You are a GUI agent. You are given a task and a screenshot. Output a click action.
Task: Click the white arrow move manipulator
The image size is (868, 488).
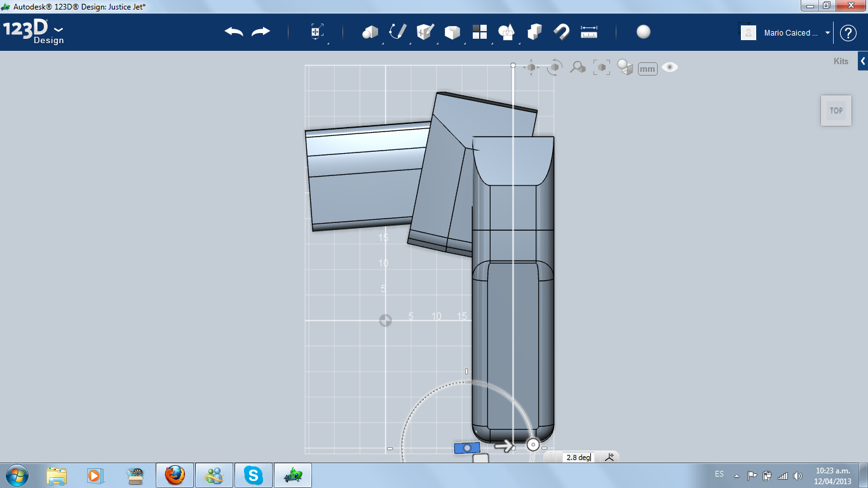point(505,447)
